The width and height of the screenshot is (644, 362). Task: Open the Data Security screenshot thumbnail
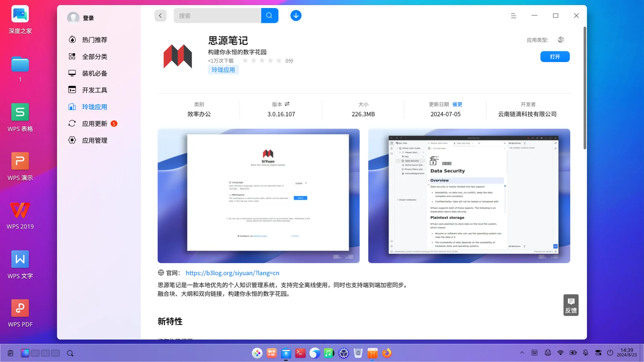pyautogui.click(x=469, y=196)
